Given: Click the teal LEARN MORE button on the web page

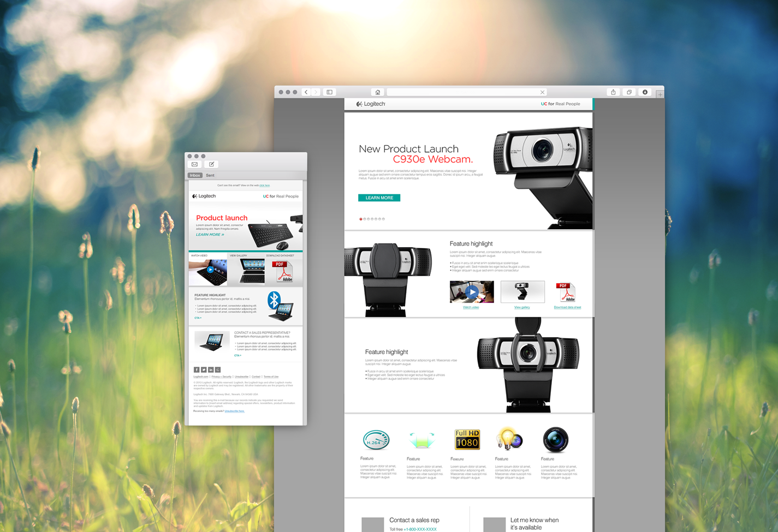Looking at the screenshot, I should coord(379,198).
